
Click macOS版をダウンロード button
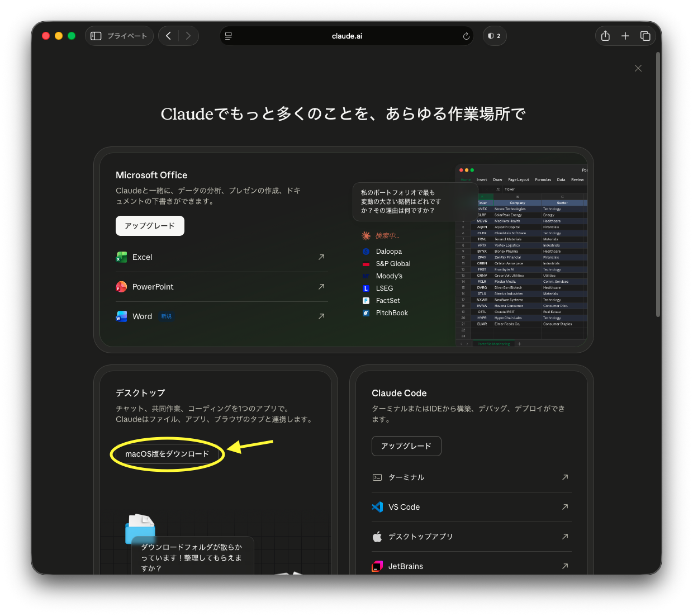click(167, 454)
